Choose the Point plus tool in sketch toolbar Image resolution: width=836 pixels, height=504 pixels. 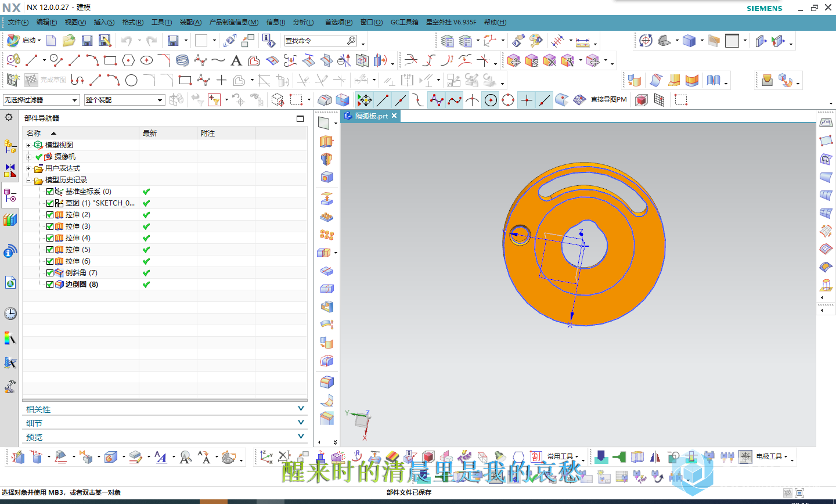click(221, 80)
